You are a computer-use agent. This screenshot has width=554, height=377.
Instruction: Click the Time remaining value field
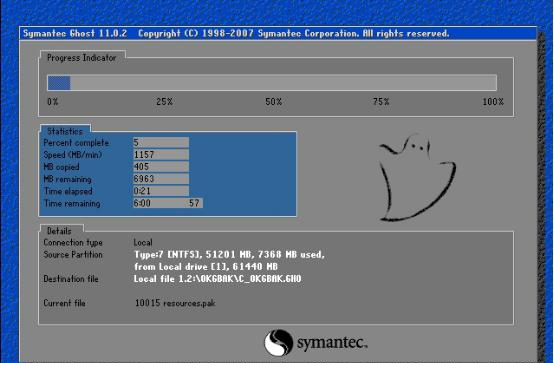168,203
